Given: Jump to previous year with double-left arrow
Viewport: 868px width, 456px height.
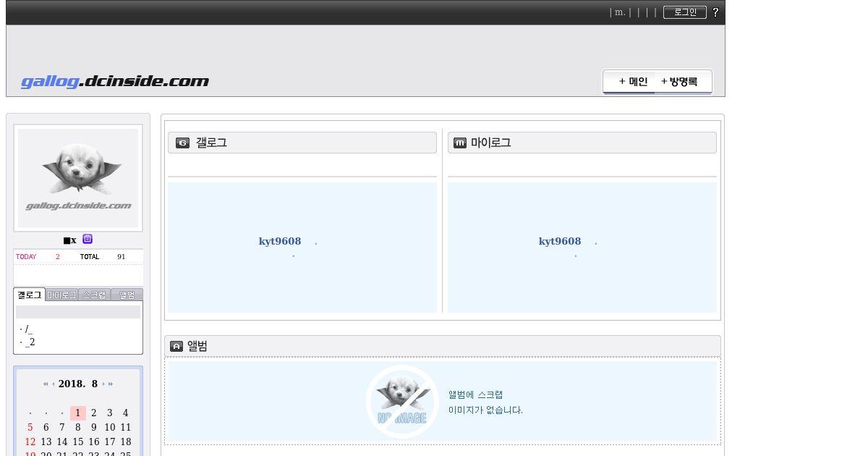Looking at the screenshot, I should tap(46, 384).
